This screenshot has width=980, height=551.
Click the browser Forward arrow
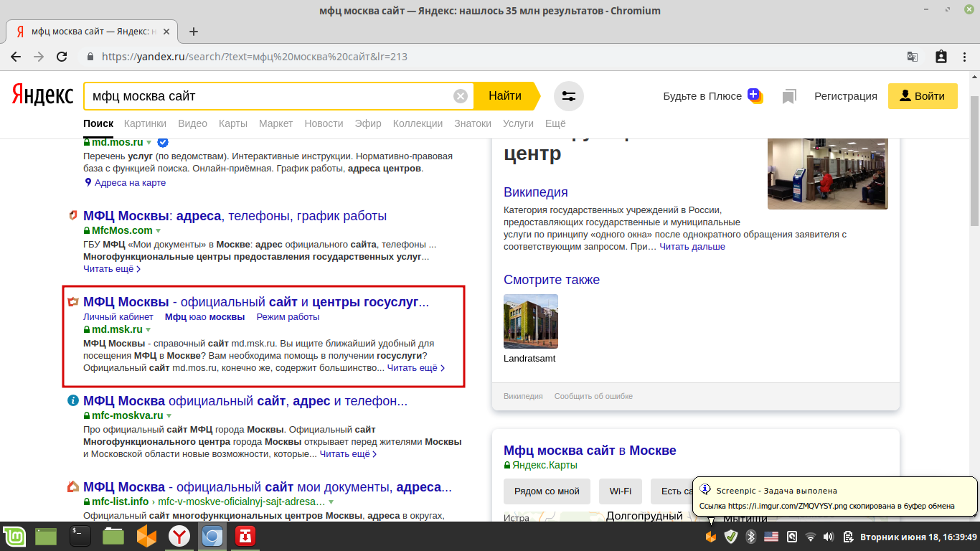[39, 57]
